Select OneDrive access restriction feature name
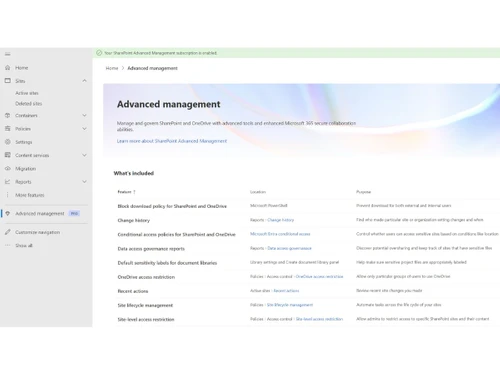This screenshot has width=500, height=375. (x=146, y=277)
